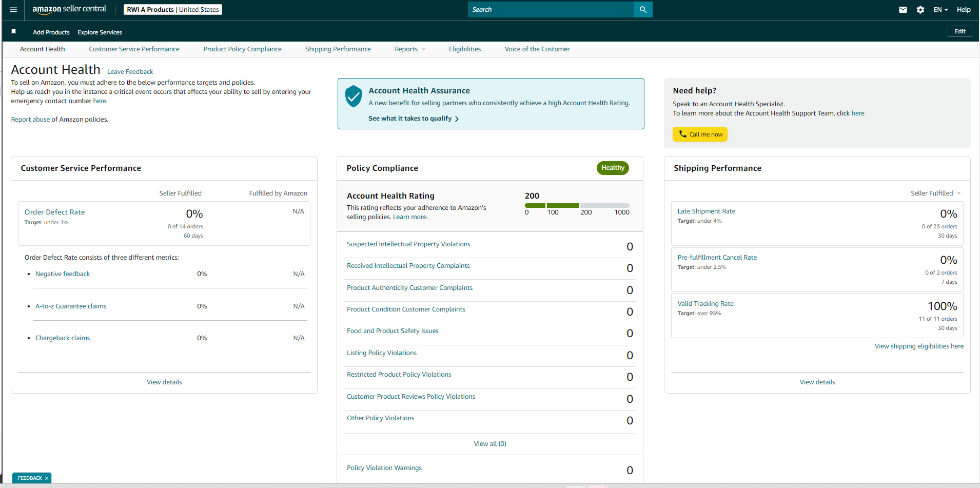Open the Eligibilities tab
This screenshot has height=488, width=980.
click(465, 49)
